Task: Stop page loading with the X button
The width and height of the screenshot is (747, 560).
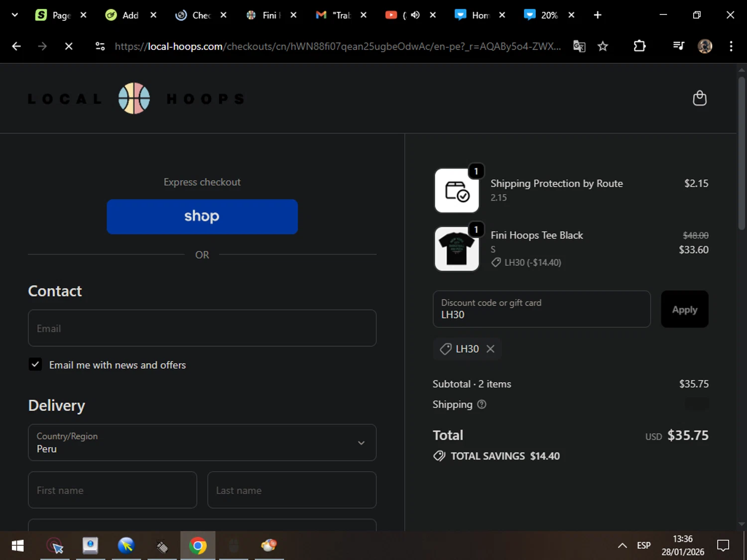Action: (69, 46)
